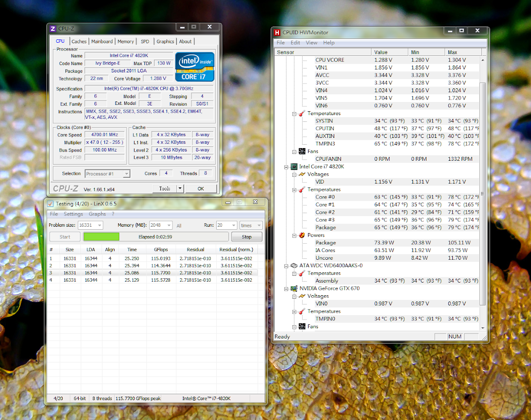Image resolution: width=531 pixels, height=420 pixels.
Task: Click the 115.7700 GFlops peak status entry
Action: pos(138,398)
